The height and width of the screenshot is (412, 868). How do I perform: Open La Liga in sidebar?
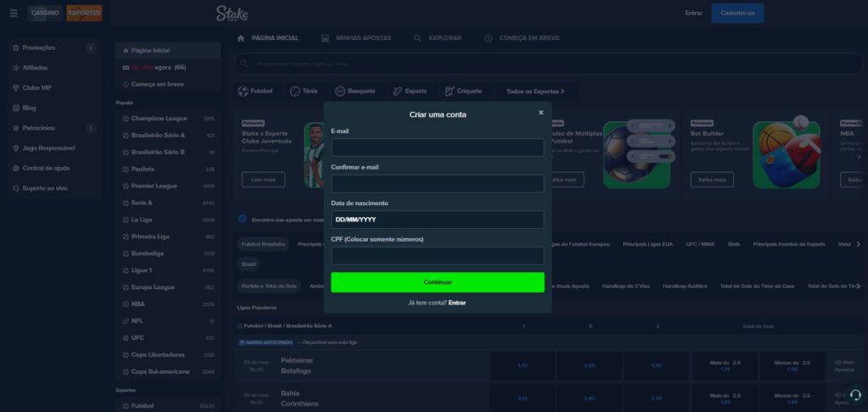168,220
